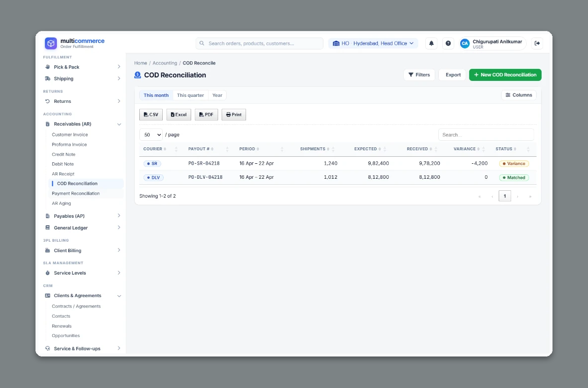Sort by Status column

point(506,149)
